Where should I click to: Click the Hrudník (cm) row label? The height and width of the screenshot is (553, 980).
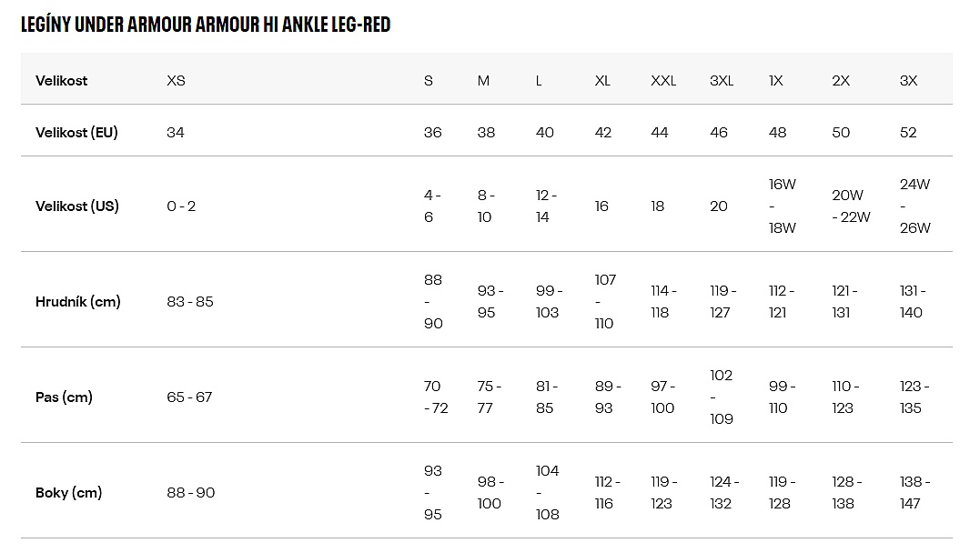pos(78,302)
